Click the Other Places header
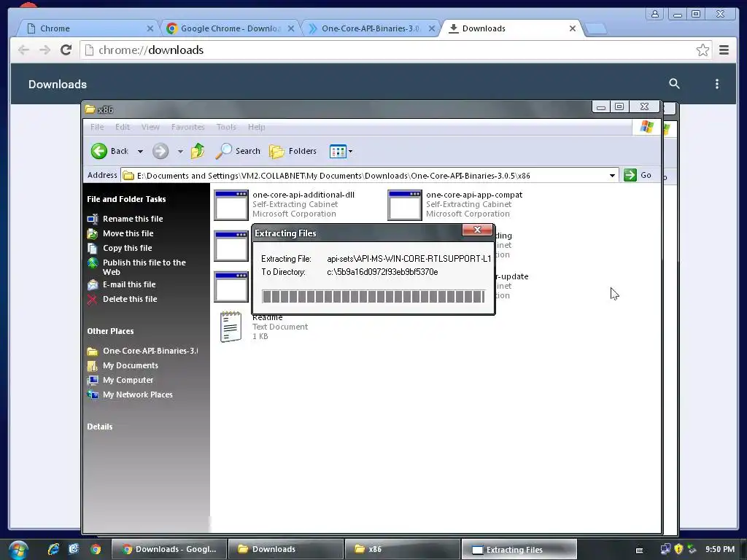The height and width of the screenshot is (560, 747). tap(110, 331)
